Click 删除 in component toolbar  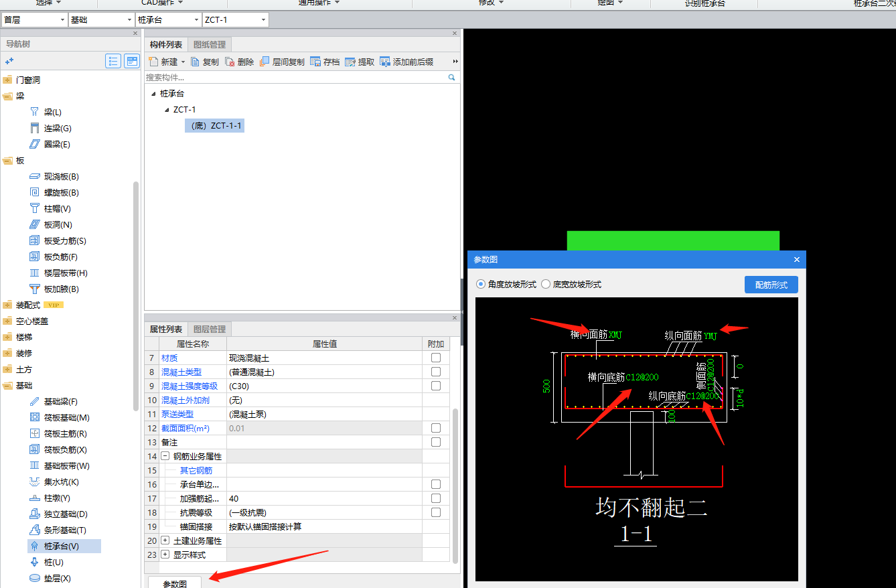(240, 62)
